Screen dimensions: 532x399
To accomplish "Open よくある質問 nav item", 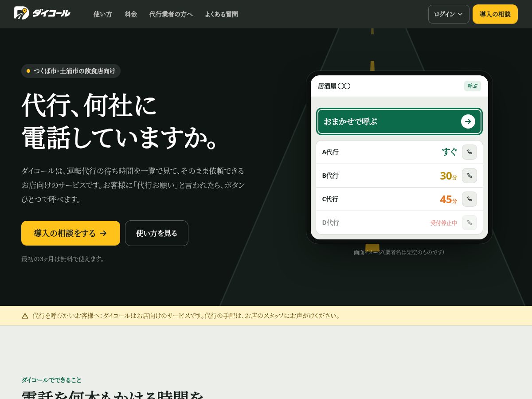I will pos(221,14).
